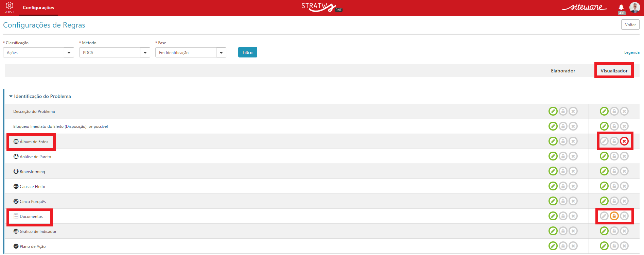This screenshot has height=255, width=644.
Task: Open the Método dropdown showing PDCA
Action: pyautogui.click(x=115, y=52)
